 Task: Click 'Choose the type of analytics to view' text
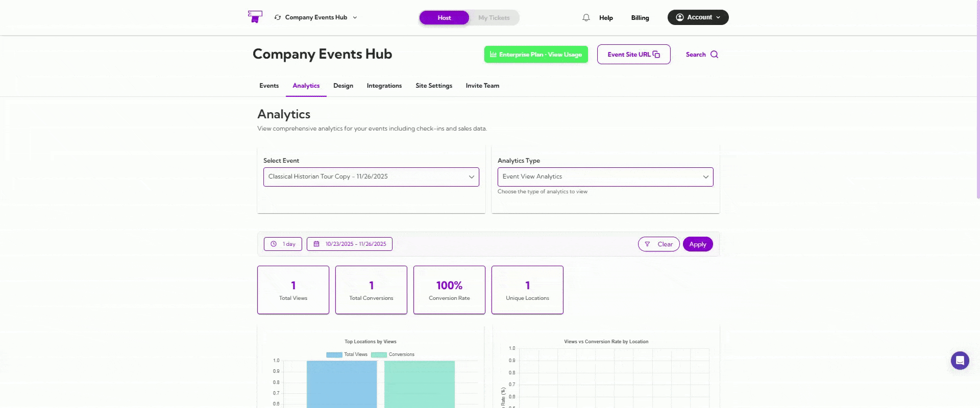[542, 192]
